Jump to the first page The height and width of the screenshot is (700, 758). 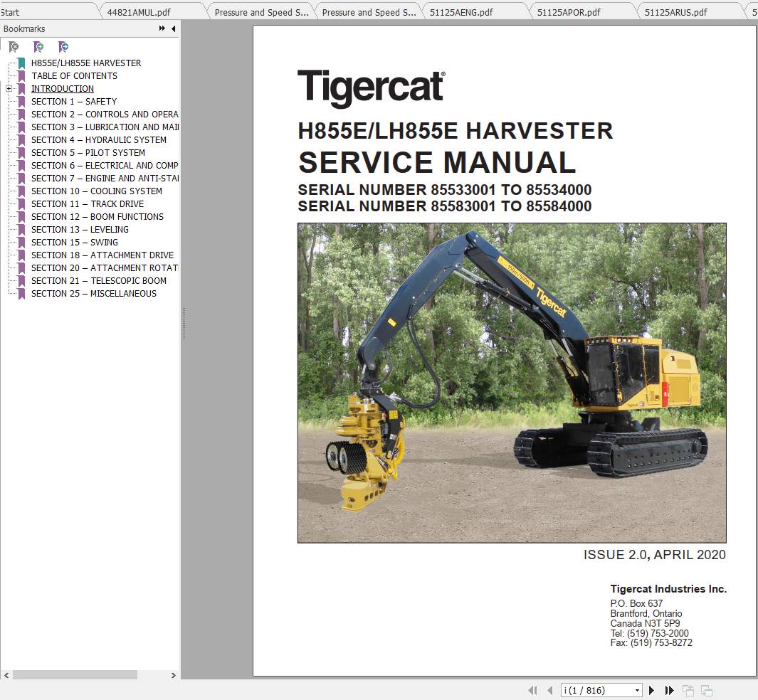tap(533, 690)
